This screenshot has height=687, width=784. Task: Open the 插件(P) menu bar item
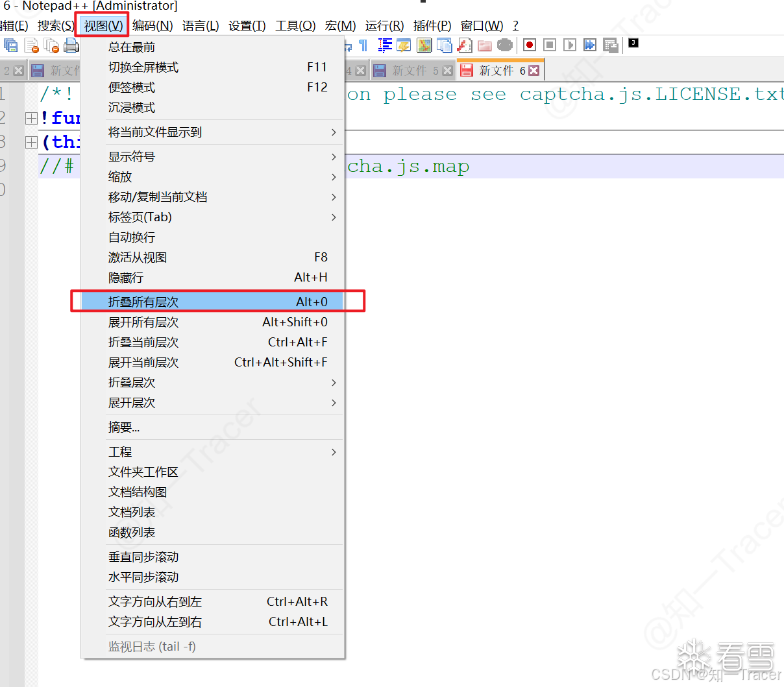pos(432,26)
